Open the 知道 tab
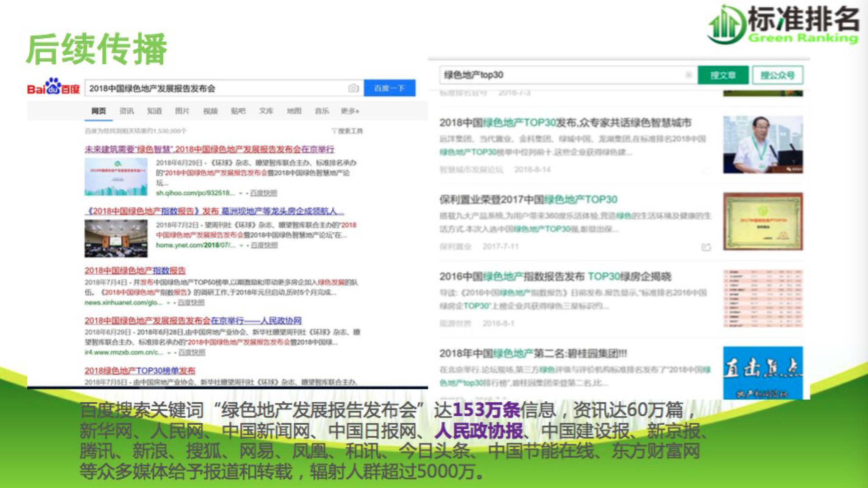The image size is (868, 488). tap(154, 111)
